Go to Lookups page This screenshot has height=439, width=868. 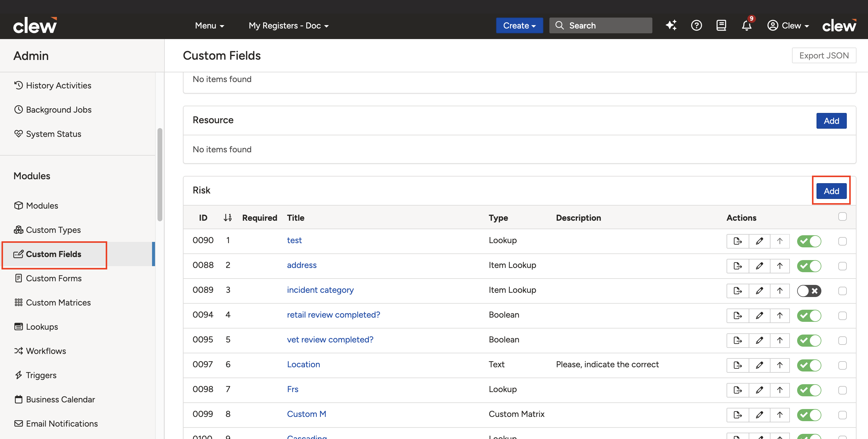click(36, 327)
